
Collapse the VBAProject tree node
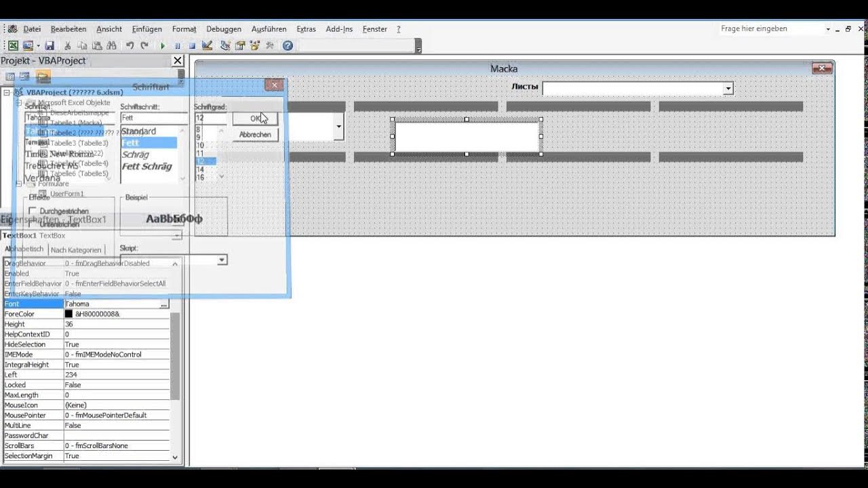pyautogui.click(x=7, y=92)
